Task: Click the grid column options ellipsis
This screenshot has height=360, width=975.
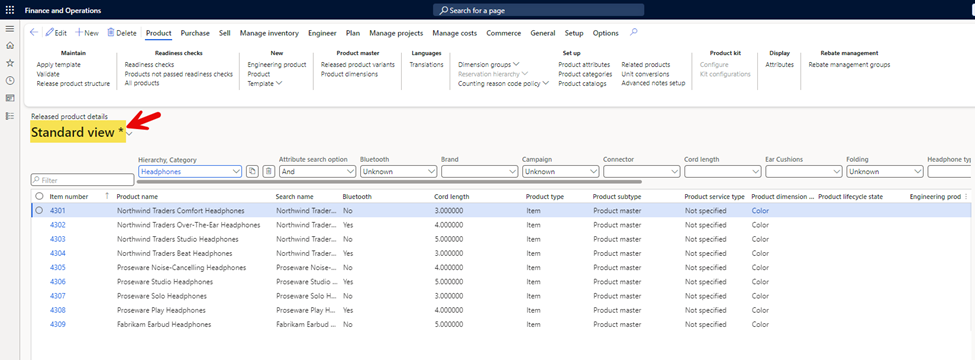Action: click(966, 196)
